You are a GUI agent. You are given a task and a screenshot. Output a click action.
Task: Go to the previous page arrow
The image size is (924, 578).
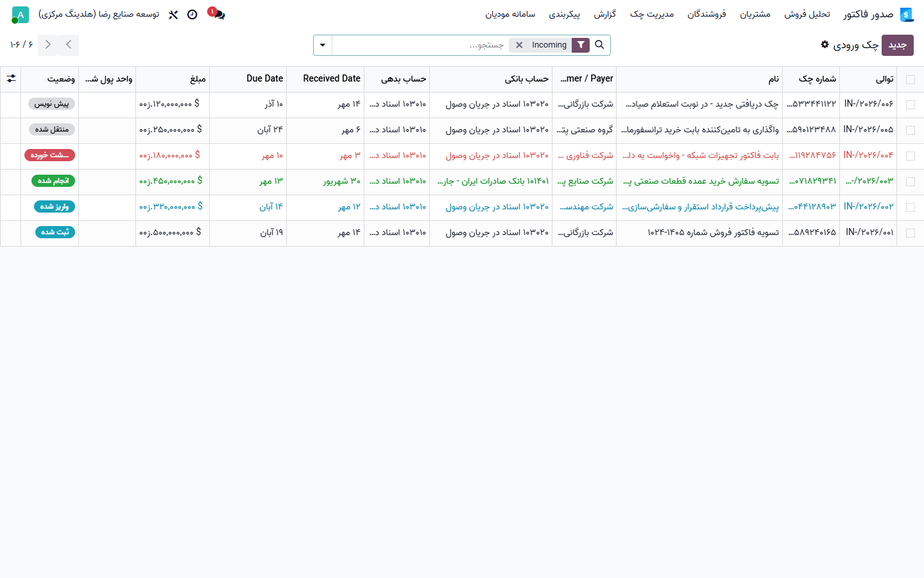[x=69, y=45]
